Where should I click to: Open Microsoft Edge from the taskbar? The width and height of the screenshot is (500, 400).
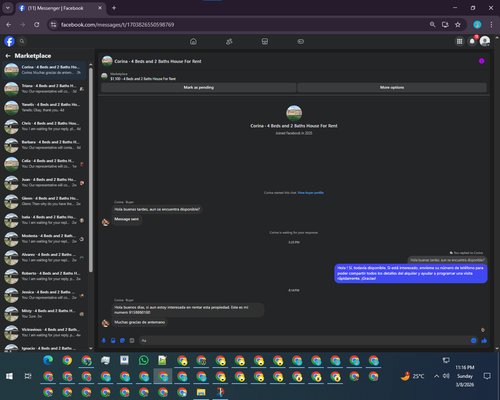click(x=48, y=360)
